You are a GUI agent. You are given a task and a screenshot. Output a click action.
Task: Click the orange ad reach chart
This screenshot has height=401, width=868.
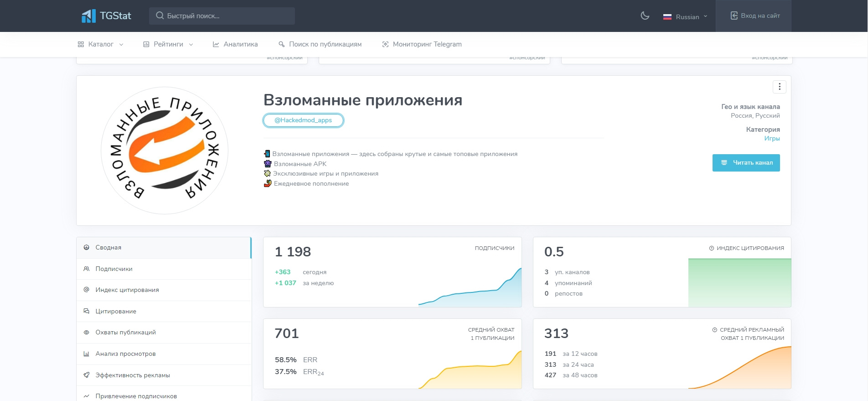pyautogui.click(x=739, y=368)
